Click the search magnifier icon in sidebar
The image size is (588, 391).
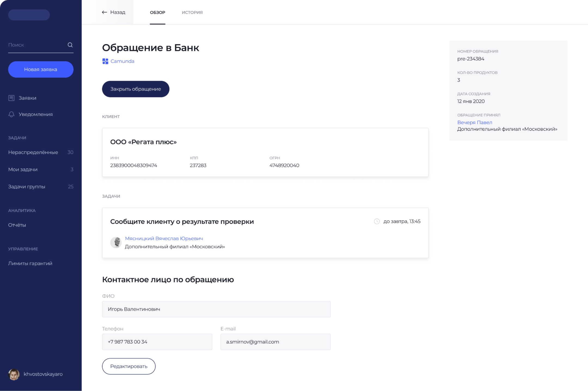click(70, 45)
